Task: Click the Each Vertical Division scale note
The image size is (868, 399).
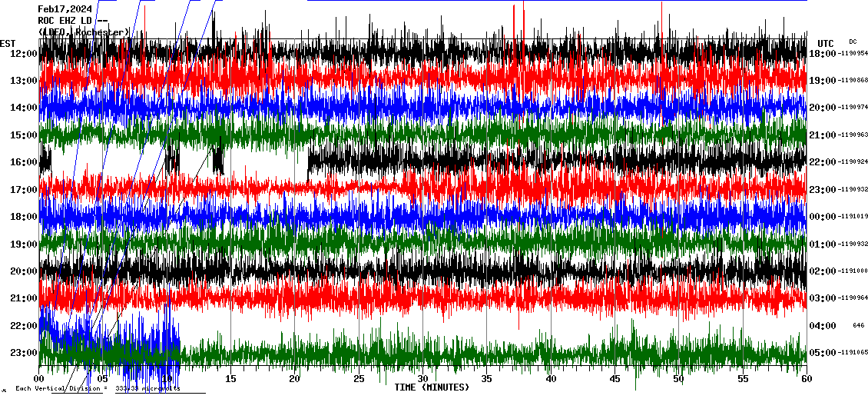Action: (98, 388)
